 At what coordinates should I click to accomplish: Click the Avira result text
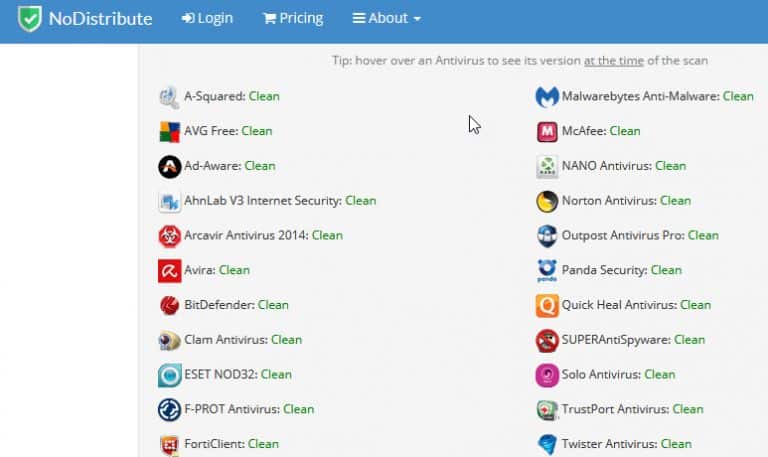217,270
